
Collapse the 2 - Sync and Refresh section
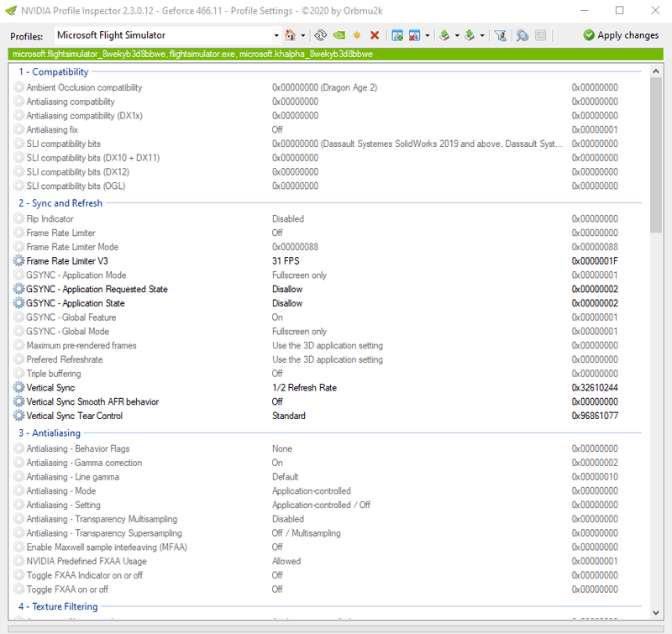[60, 203]
